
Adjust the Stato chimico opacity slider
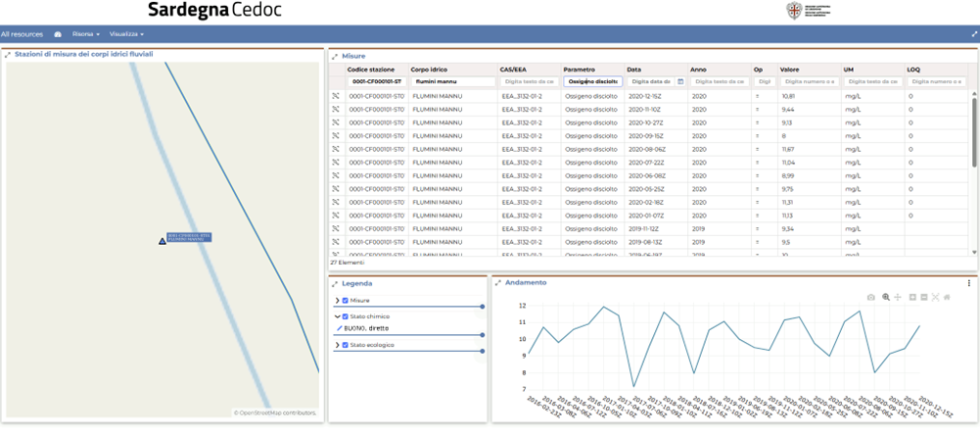(482, 335)
